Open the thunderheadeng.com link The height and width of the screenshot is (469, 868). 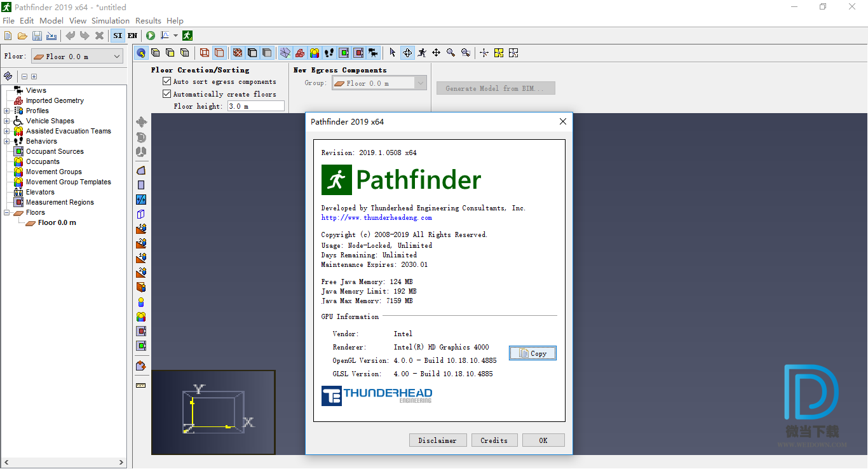tap(376, 217)
